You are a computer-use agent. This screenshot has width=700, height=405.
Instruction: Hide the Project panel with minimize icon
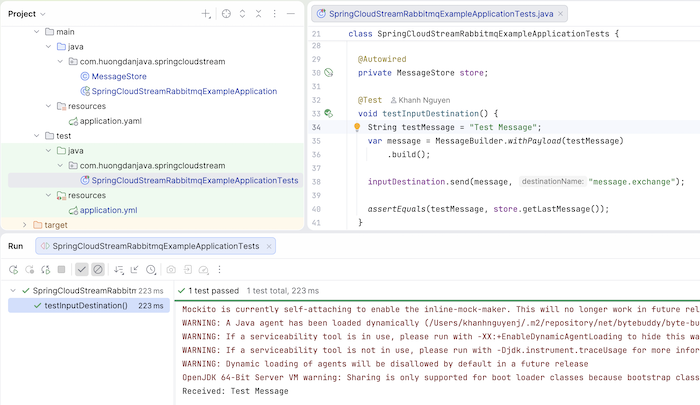(x=291, y=14)
